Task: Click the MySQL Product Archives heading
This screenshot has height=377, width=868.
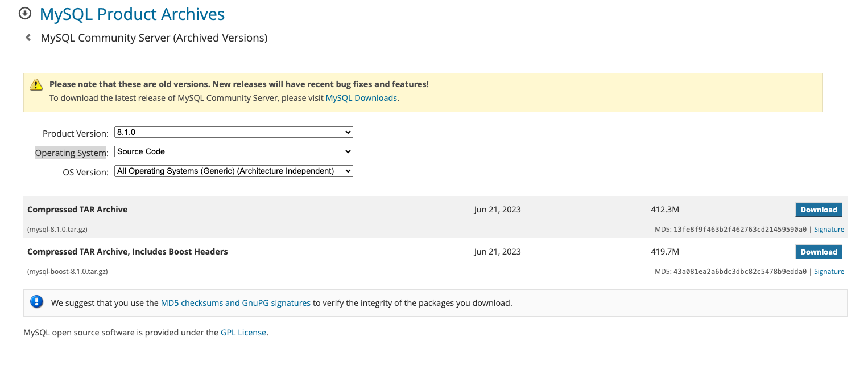Action: [132, 14]
